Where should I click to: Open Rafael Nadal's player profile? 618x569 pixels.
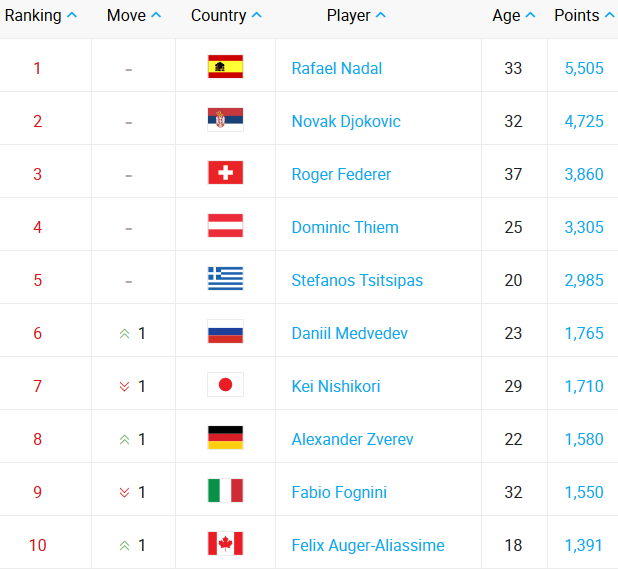point(337,68)
